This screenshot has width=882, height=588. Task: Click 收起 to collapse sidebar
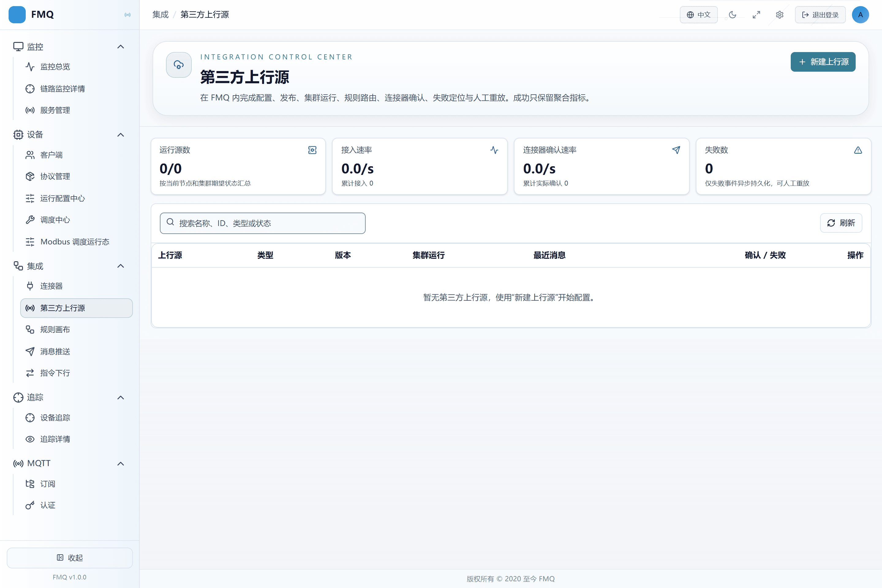click(x=70, y=558)
